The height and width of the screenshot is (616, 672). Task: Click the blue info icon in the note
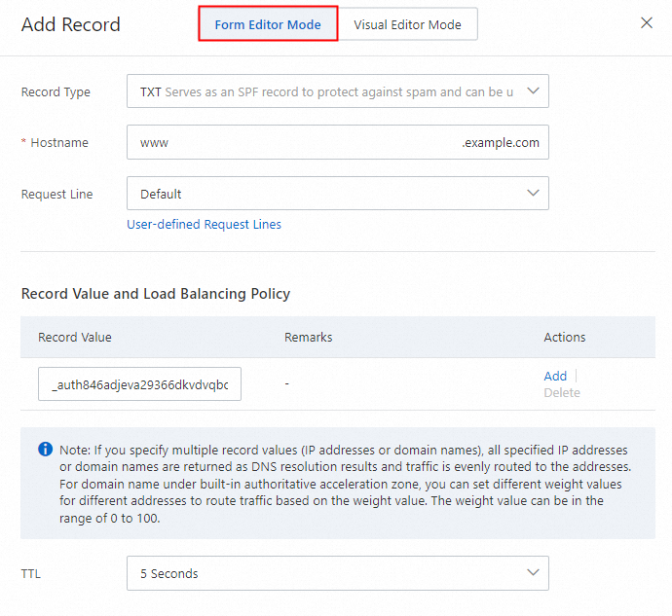pyautogui.click(x=45, y=449)
